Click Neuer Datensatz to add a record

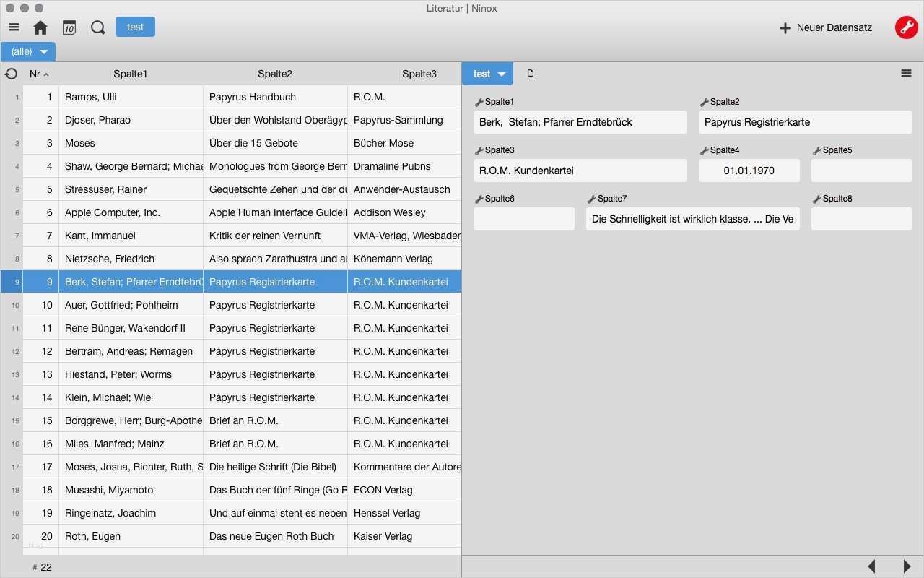(826, 27)
